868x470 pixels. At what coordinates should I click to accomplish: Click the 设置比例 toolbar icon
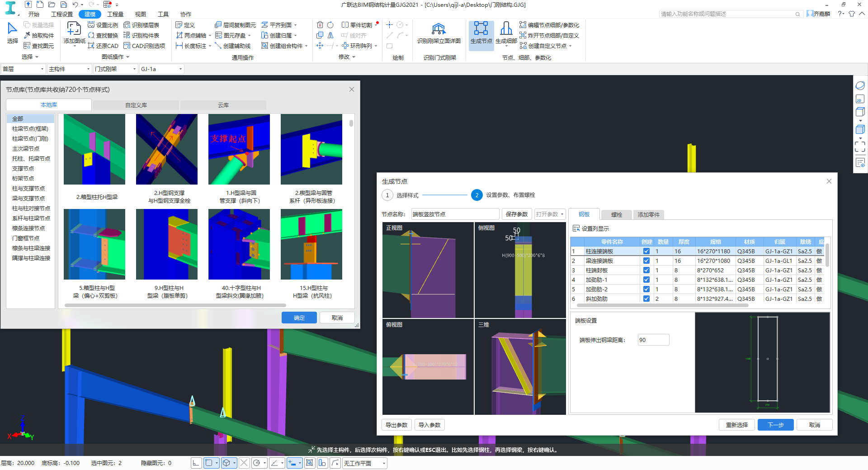pos(91,25)
